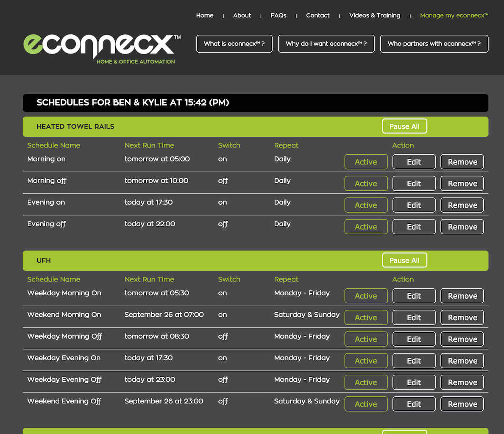
Task: Remove the Weekend Evening Off schedule
Action: click(x=462, y=404)
